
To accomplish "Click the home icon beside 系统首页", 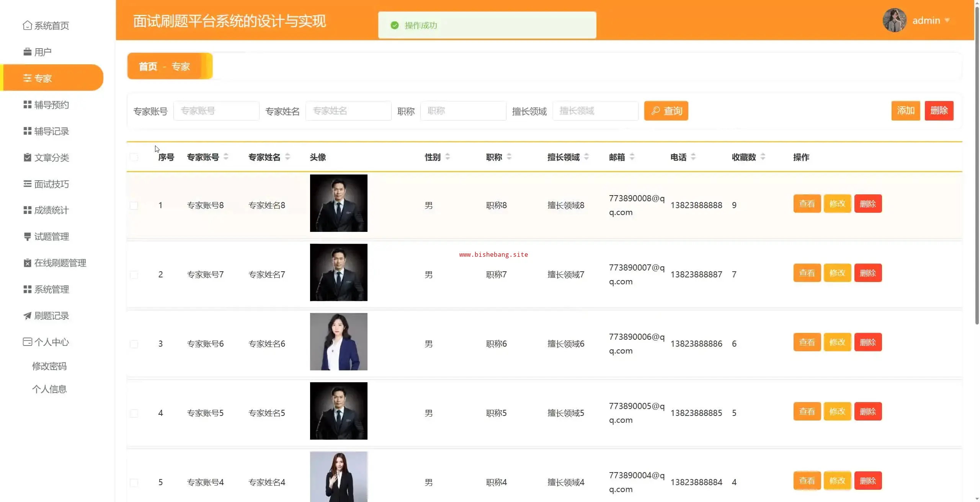I will coord(27,25).
